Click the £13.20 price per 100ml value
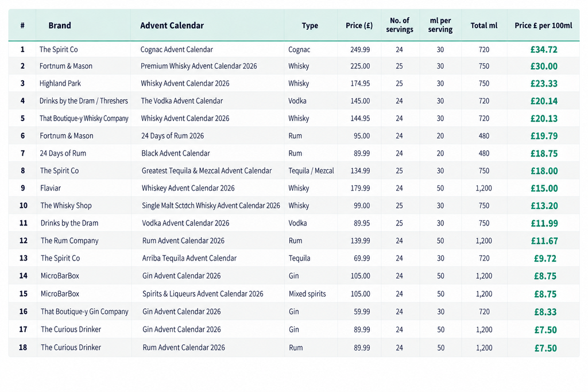 (x=544, y=205)
